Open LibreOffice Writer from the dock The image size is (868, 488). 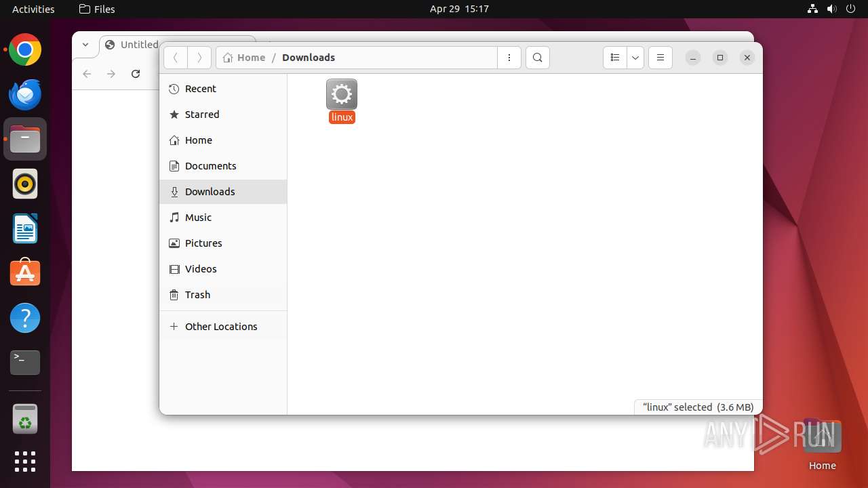tap(25, 228)
